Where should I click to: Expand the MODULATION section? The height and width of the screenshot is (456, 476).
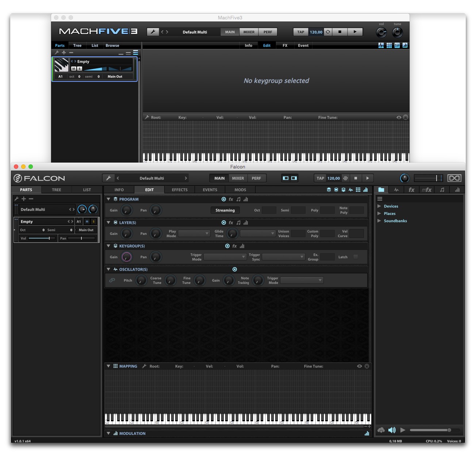(x=108, y=433)
